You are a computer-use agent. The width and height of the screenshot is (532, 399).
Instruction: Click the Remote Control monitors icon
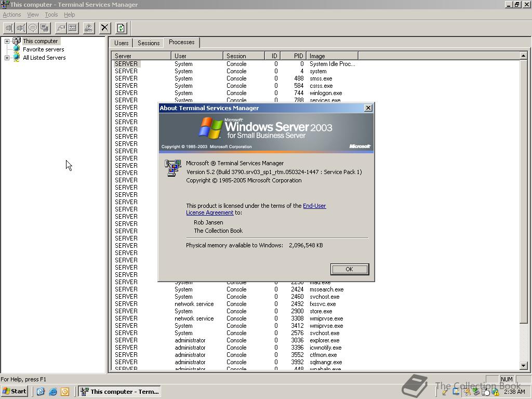pos(45,28)
